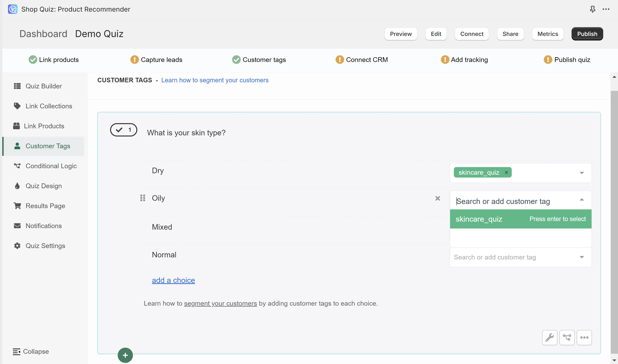The image size is (618, 364).
Task: Select the 'Dry' choice text
Action: [157, 170]
